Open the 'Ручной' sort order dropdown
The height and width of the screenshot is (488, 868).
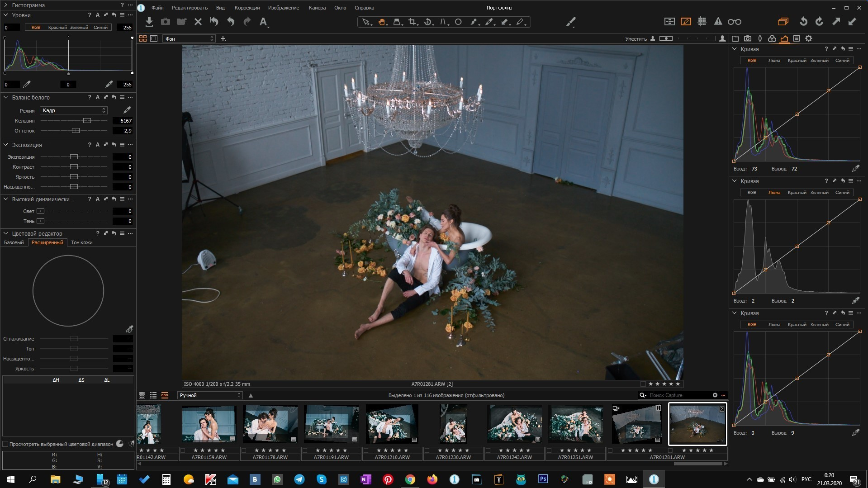[x=210, y=395]
